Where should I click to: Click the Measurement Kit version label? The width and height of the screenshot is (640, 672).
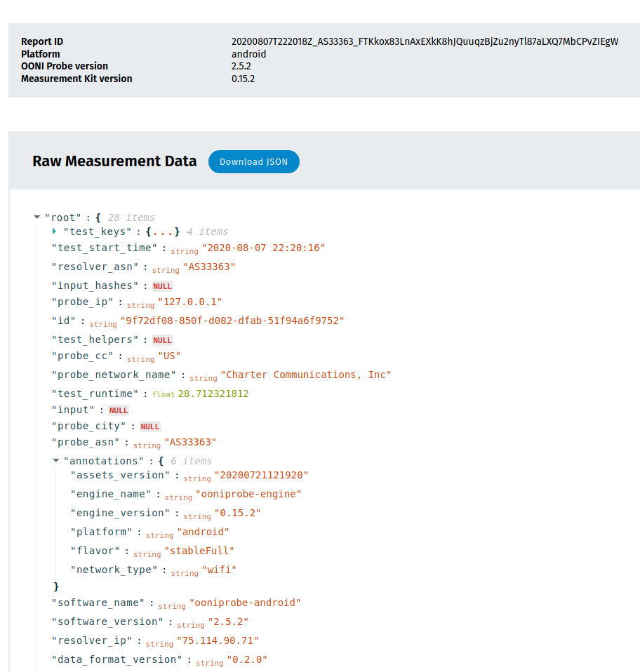point(76,79)
